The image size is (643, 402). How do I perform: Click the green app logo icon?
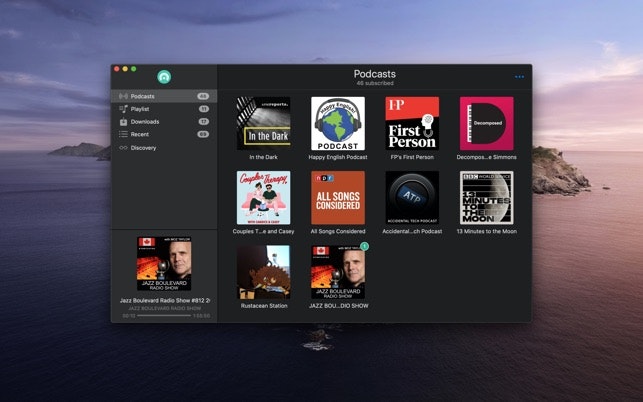point(164,77)
